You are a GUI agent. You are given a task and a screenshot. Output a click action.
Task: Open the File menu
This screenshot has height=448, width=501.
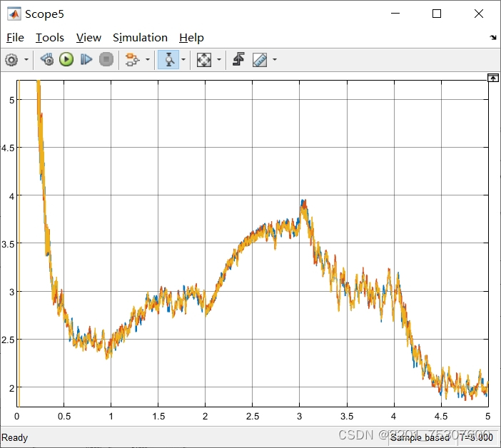pyautogui.click(x=15, y=38)
